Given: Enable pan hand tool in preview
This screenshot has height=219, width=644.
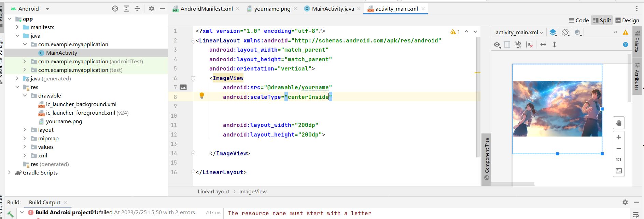Looking at the screenshot, I should (619, 123).
